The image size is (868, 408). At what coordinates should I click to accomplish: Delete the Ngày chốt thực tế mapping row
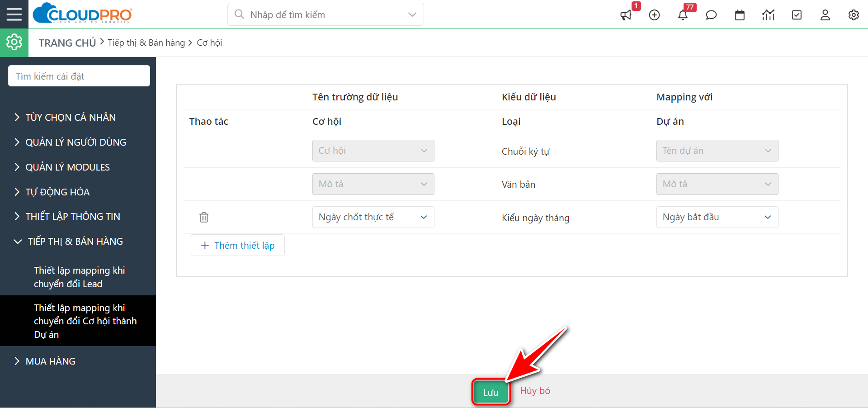click(204, 217)
